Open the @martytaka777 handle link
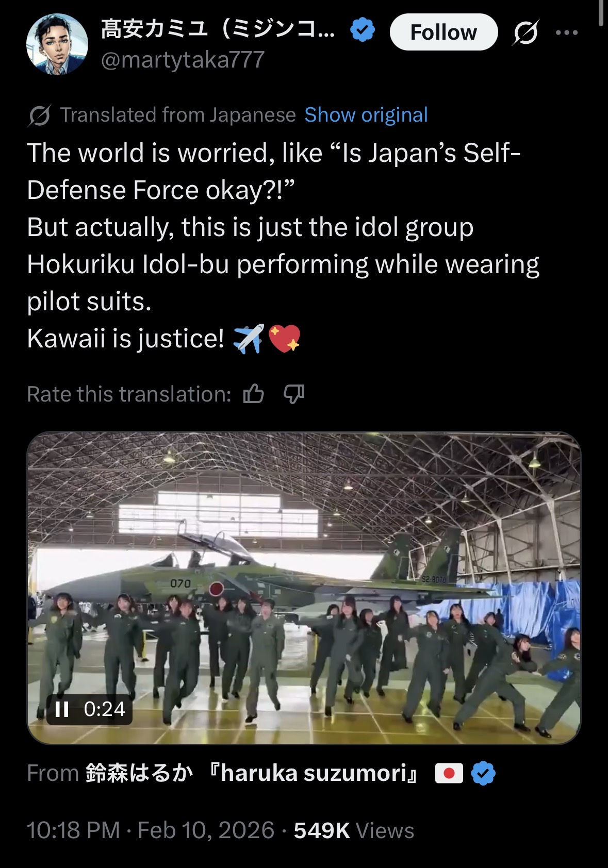This screenshot has width=608, height=868. click(183, 60)
